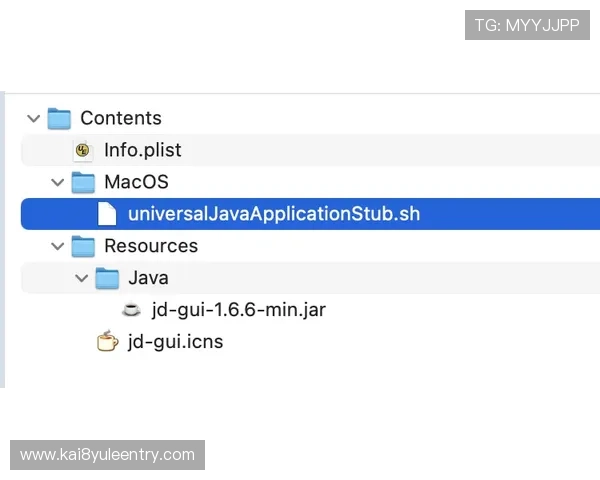
Task: Select the Java folder label
Action: click(x=148, y=278)
